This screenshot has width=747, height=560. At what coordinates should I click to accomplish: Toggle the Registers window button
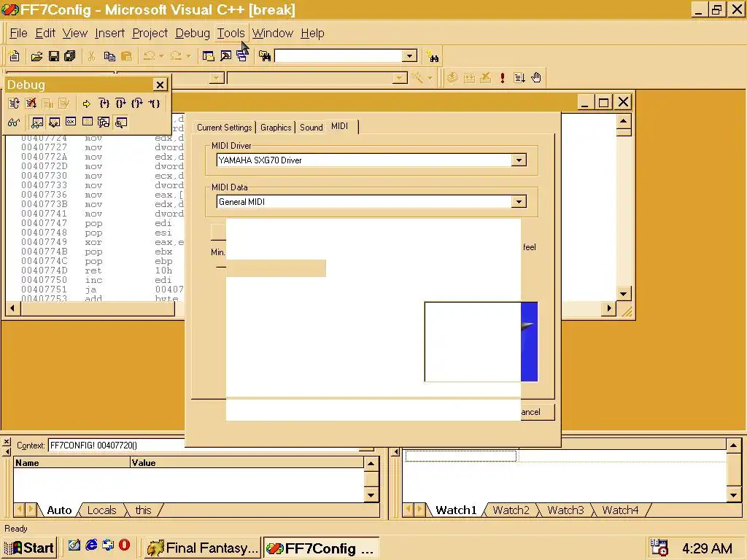71,122
